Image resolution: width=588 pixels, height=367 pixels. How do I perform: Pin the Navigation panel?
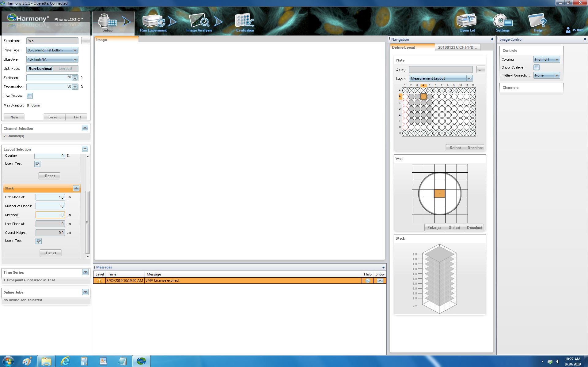492,39
